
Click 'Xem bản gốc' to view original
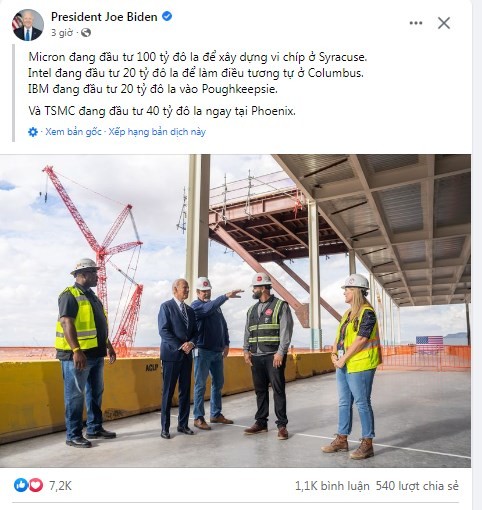(x=73, y=132)
